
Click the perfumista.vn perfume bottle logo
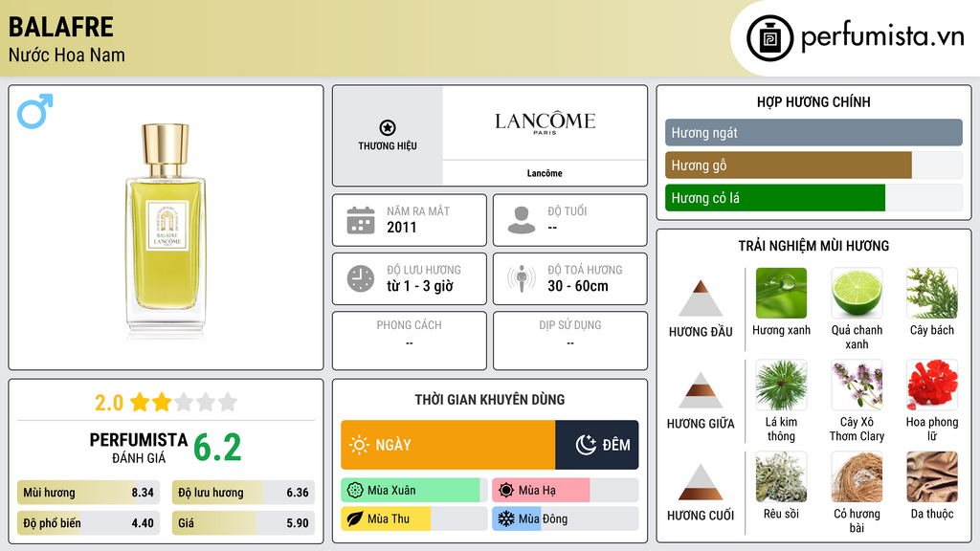tap(768, 38)
